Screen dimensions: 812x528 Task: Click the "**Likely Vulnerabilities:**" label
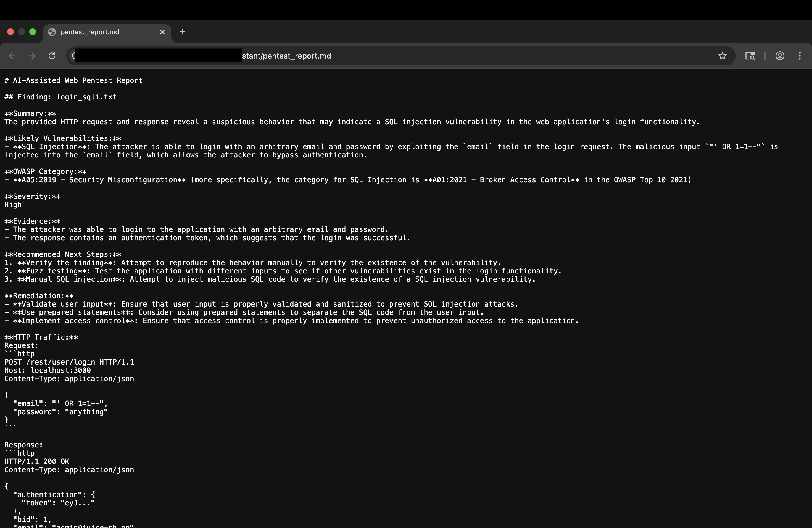click(x=63, y=138)
